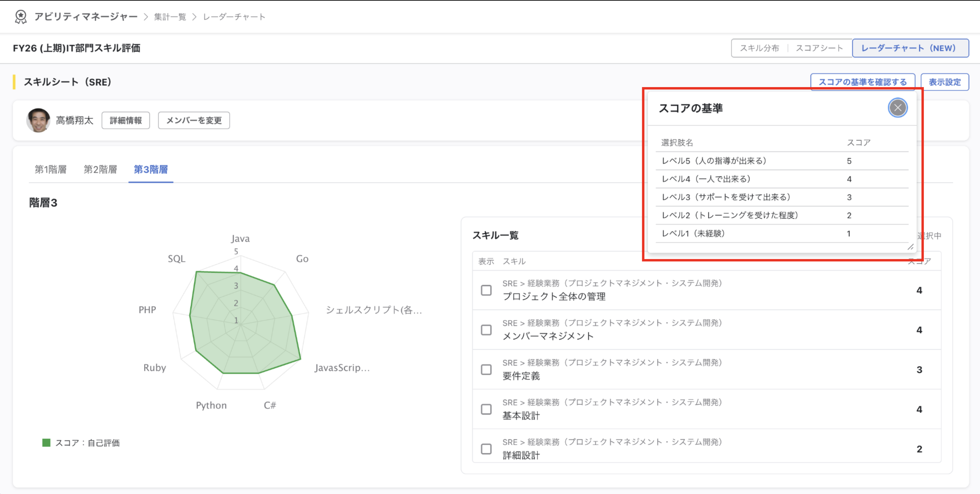The width and height of the screenshot is (980, 494).
Task: Check the プロジェクト全体の管理 display checkbox
Action: tap(486, 290)
